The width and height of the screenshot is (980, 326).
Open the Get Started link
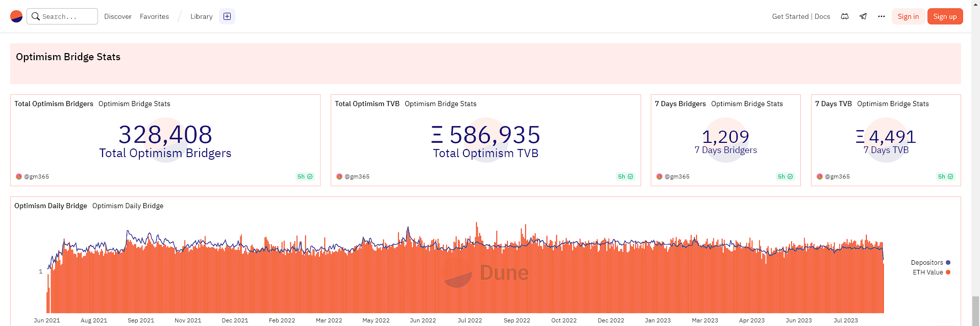pos(790,16)
